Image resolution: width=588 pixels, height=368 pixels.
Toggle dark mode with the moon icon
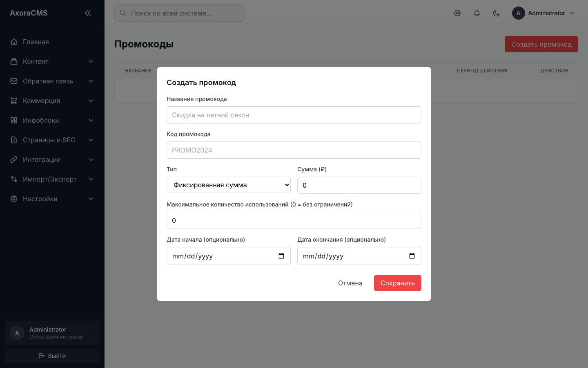497,13
